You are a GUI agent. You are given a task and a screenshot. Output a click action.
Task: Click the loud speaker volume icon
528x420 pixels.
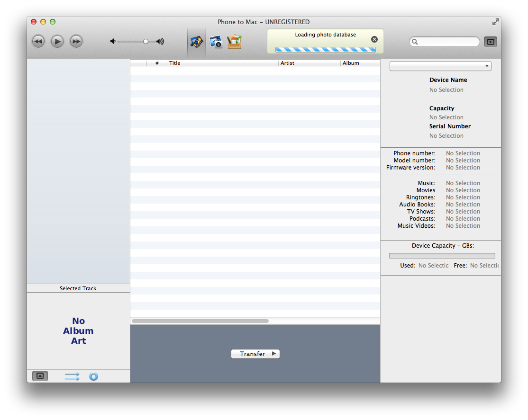[160, 42]
